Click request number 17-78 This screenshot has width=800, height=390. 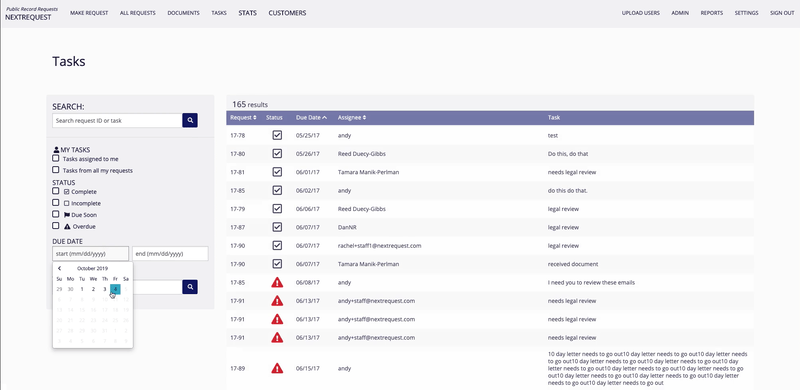(238, 136)
